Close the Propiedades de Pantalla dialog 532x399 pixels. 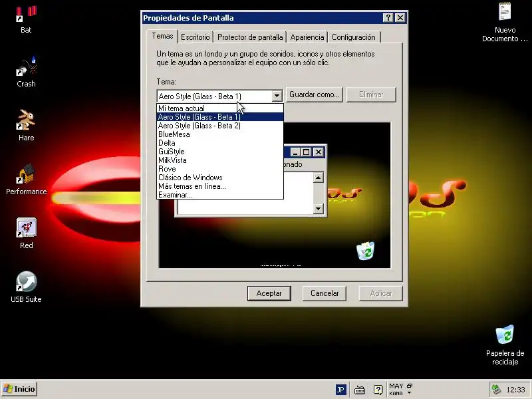click(400, 18)
